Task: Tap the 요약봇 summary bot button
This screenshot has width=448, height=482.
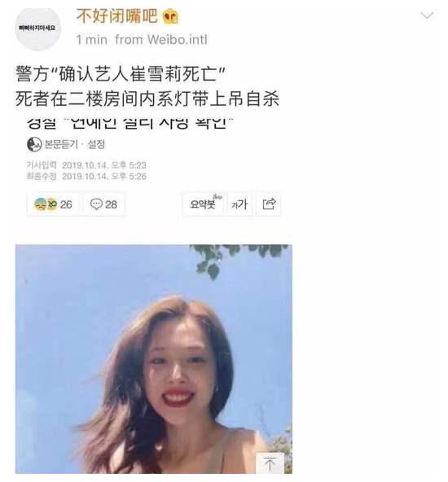Action: point(204,204)
